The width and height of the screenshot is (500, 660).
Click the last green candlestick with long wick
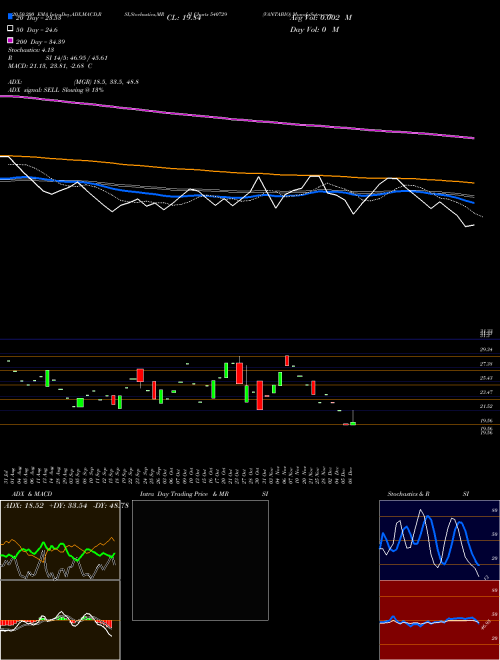353,422
